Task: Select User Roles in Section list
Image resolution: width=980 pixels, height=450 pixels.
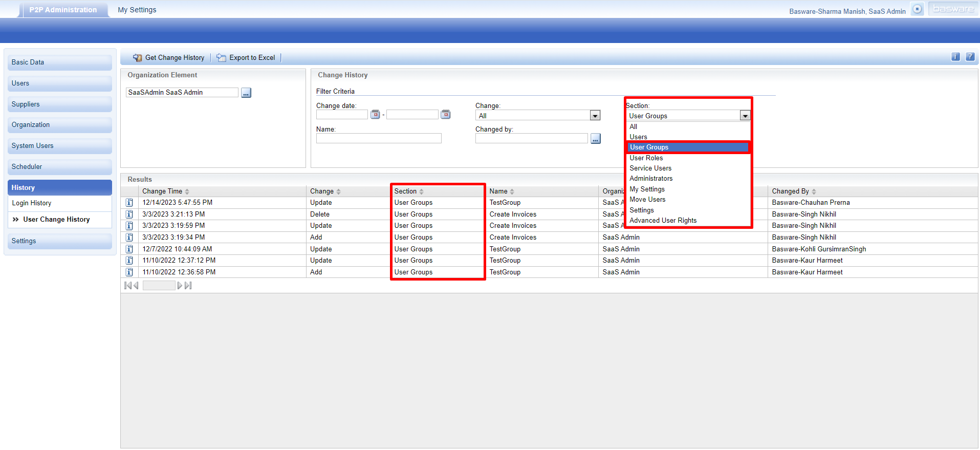Action: pos(646,158)
